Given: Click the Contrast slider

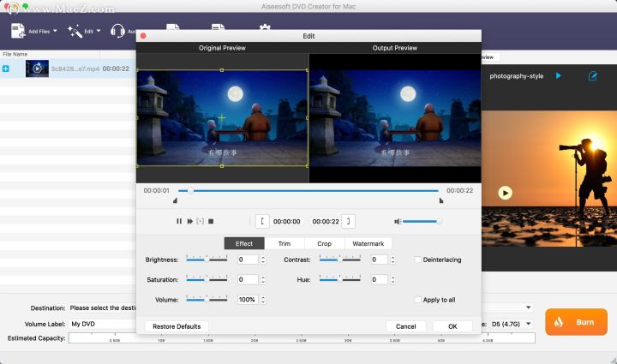Looking at the screenshot, I should [x=340, y=260].
